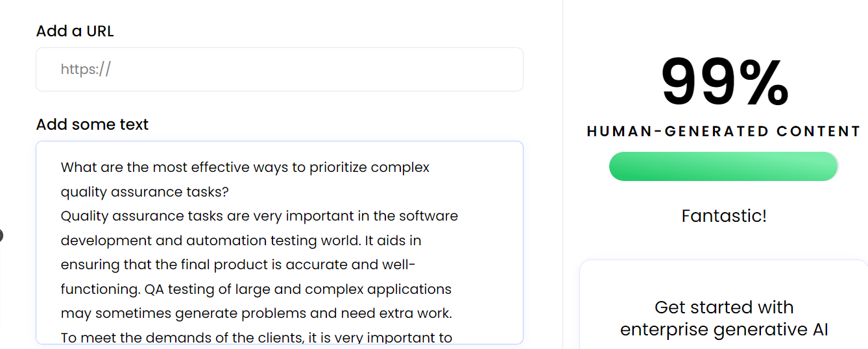Open "Get started with" enterprise card heading
This screenshot has height=349, width=868.
(724, 307)
